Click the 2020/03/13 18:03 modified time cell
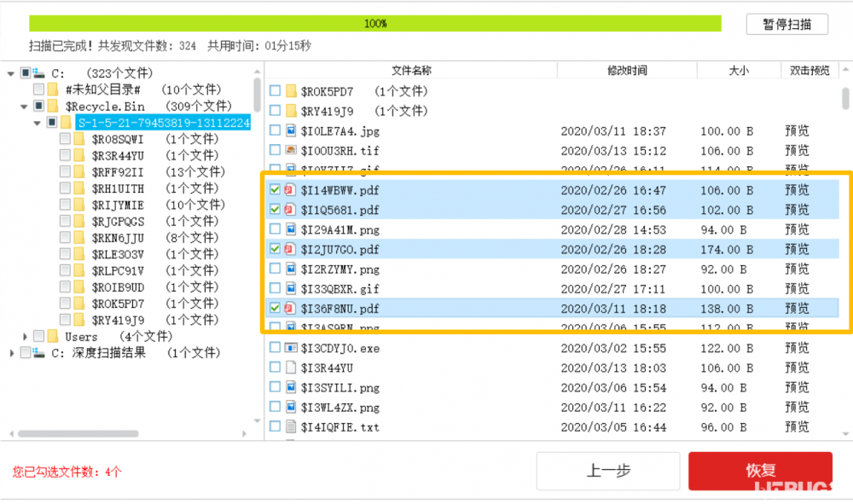 pyautogui.click(x=613, y=368)
